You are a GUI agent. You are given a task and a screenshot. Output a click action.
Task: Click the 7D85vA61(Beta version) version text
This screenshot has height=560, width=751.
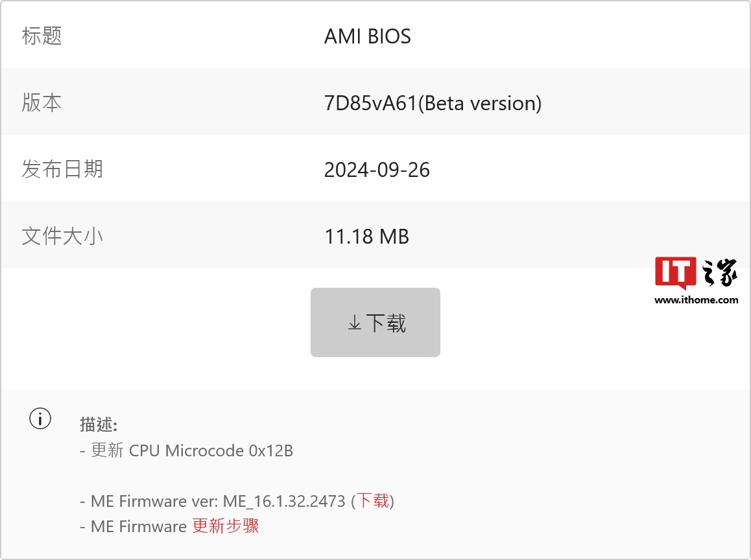tap(433, 103)
